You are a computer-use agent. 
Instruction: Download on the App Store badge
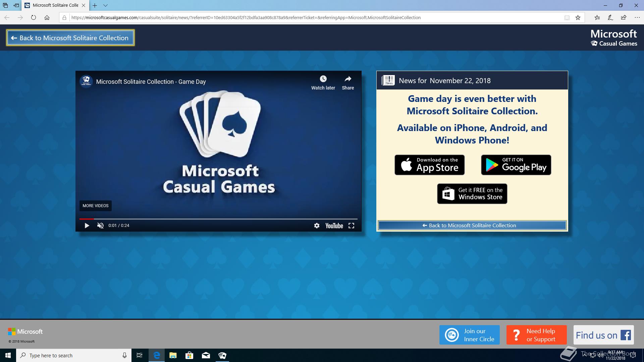429,165
